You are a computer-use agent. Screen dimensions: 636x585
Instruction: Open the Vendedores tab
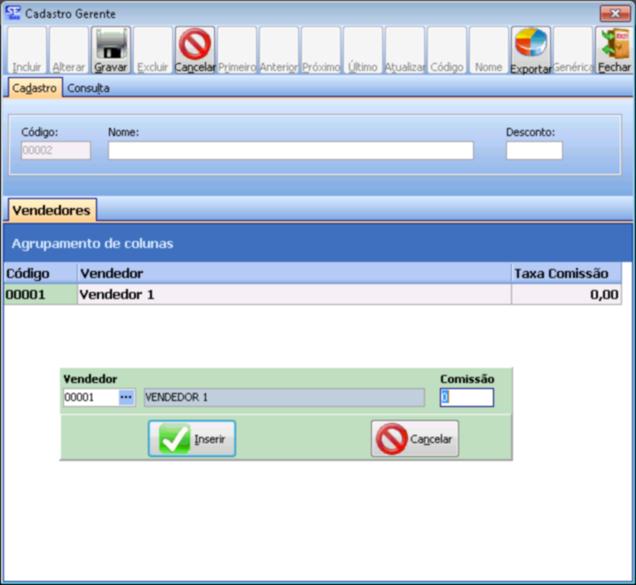pyautogui.click(x=51, y=210)
